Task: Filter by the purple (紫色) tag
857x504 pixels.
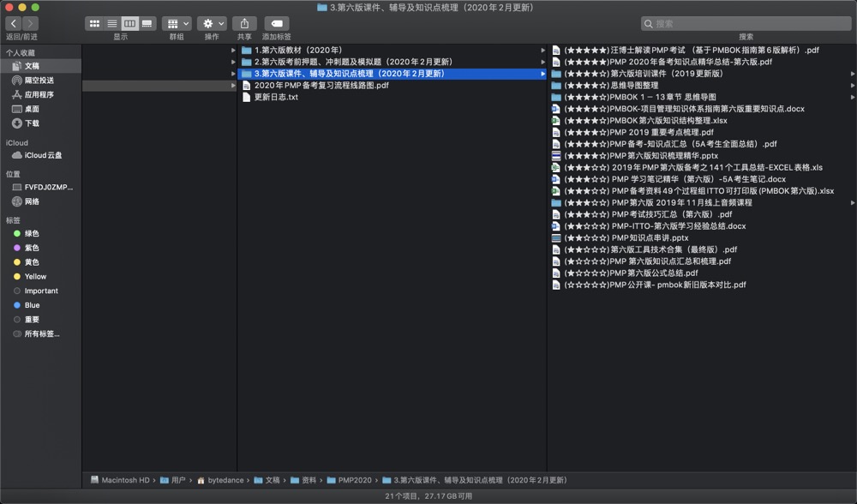Action: click(x=32, y=248)
